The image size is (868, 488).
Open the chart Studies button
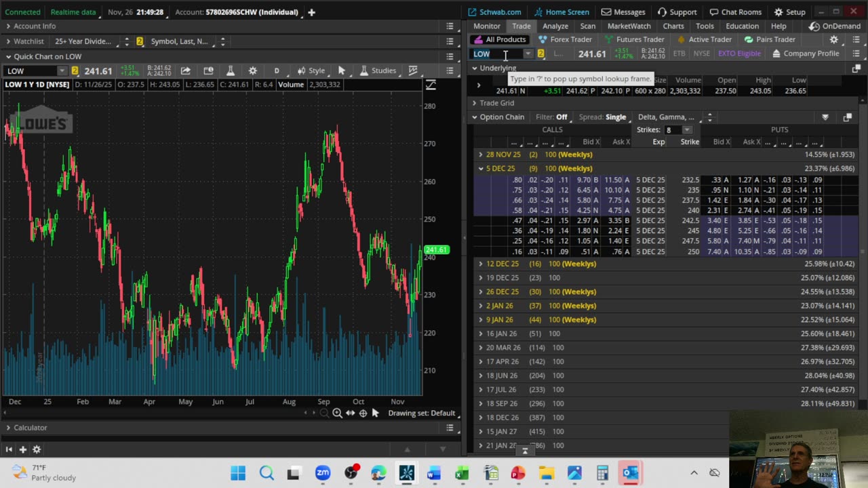[x=378, y=70]
